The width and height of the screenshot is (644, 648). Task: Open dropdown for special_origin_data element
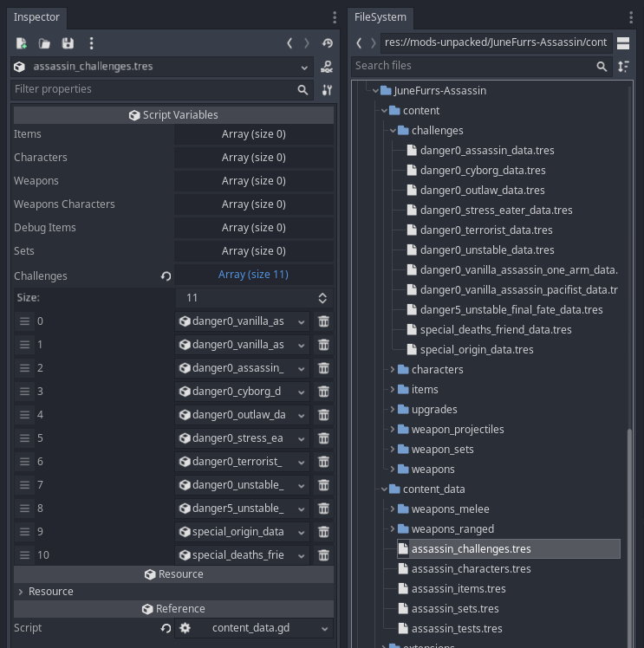pyautogui.click(x=302, y=532)
